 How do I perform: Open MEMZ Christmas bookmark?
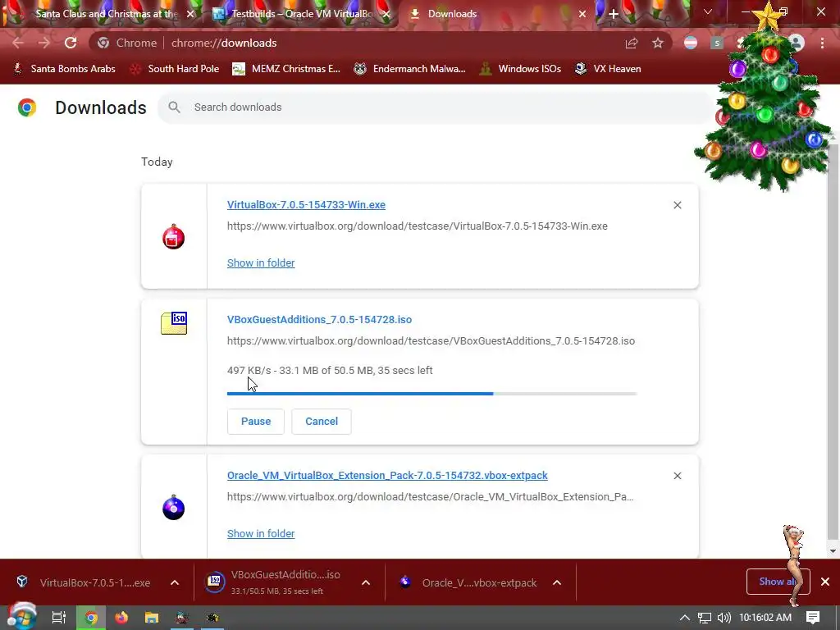point(286,69)
